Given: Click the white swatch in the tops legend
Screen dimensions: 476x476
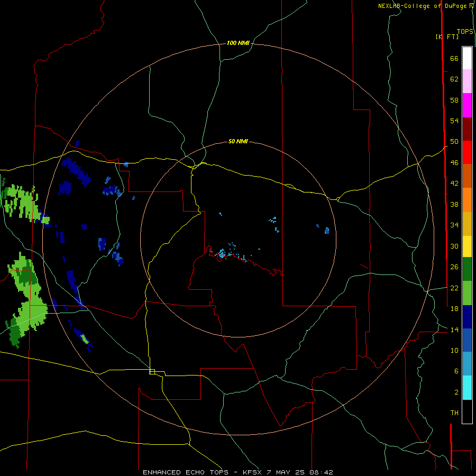Looking at the screenshot, I should click(x=467, y=58).
